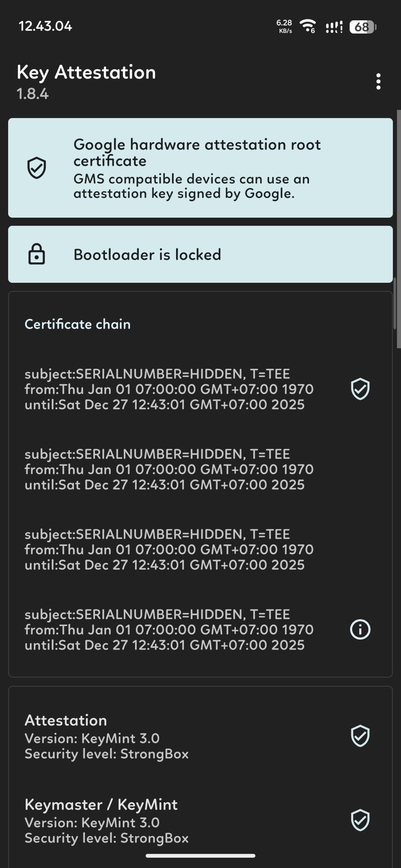
Task: Tap the Certificate chain section header
Action: coord(78,324)
